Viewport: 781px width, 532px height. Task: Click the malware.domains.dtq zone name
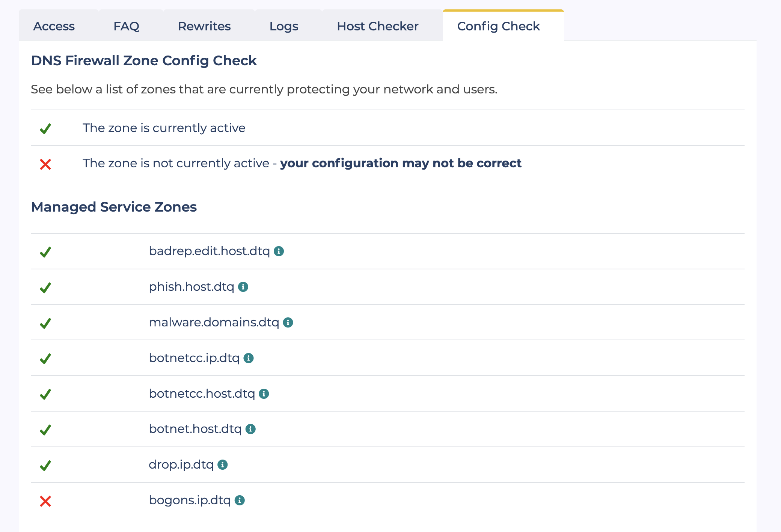pyautogui.click(x=214, y=322)
